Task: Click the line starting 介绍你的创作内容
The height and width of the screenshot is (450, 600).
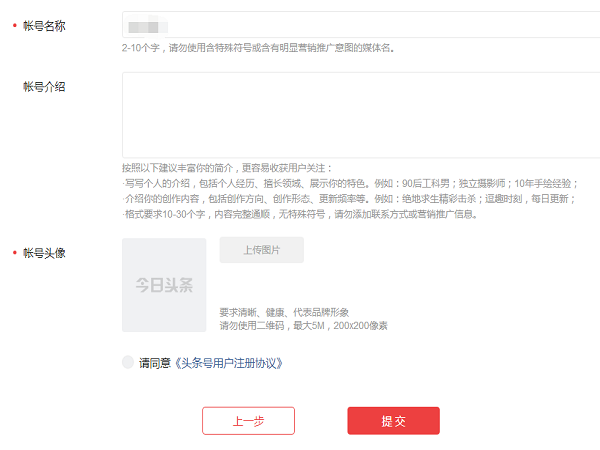Action: point(349,199)
